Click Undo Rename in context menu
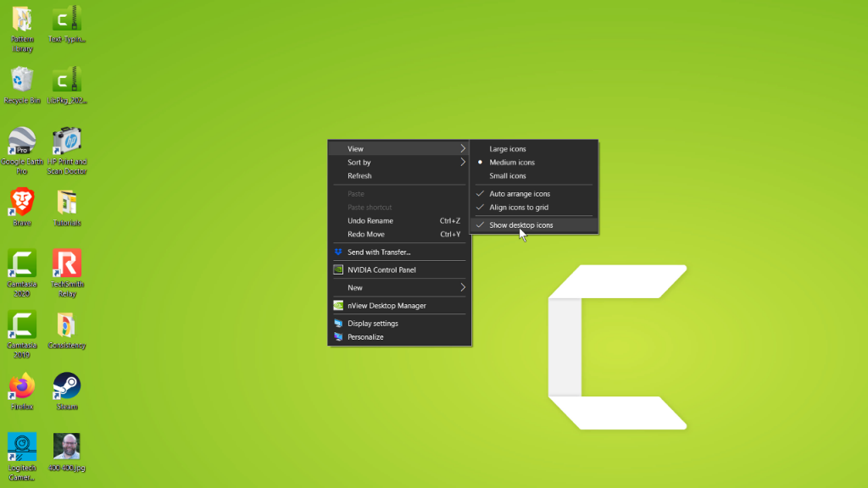This screenshot has height=488, width=868. point(400,220)
